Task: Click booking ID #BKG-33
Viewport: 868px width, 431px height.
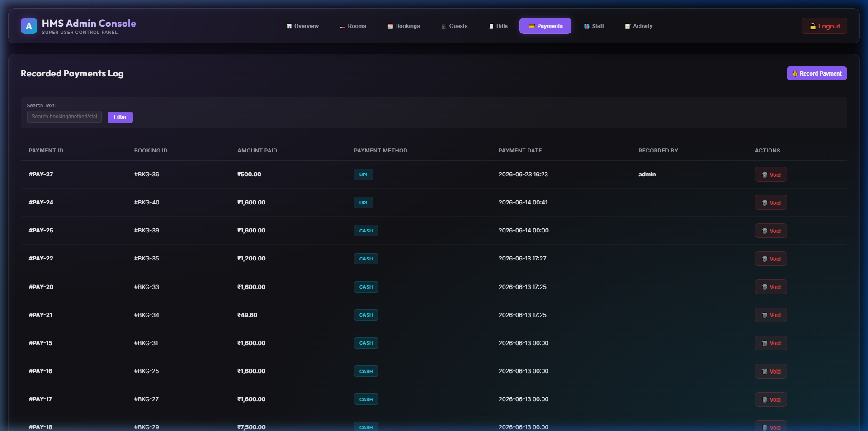Action: tap(146, 287)
